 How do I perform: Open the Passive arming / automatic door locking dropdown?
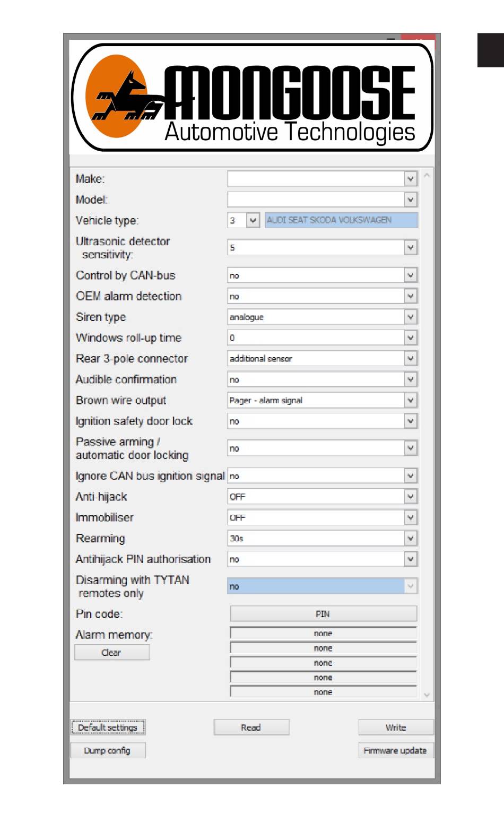[322, 448]
